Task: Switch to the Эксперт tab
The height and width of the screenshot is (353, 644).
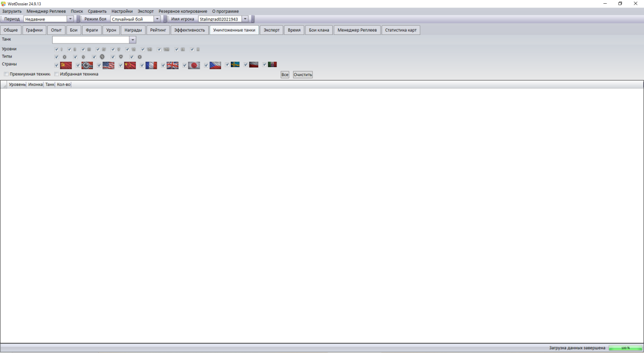Action: click(x=272, y=30)
